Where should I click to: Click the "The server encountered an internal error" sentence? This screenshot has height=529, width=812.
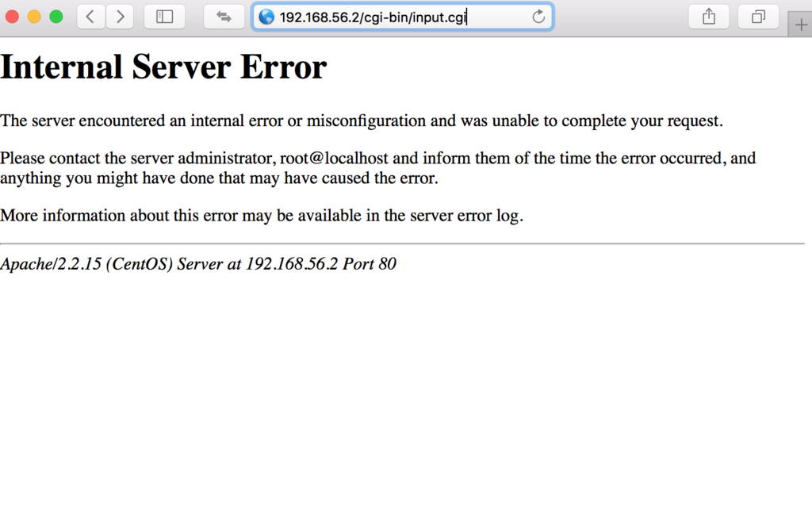362,121
